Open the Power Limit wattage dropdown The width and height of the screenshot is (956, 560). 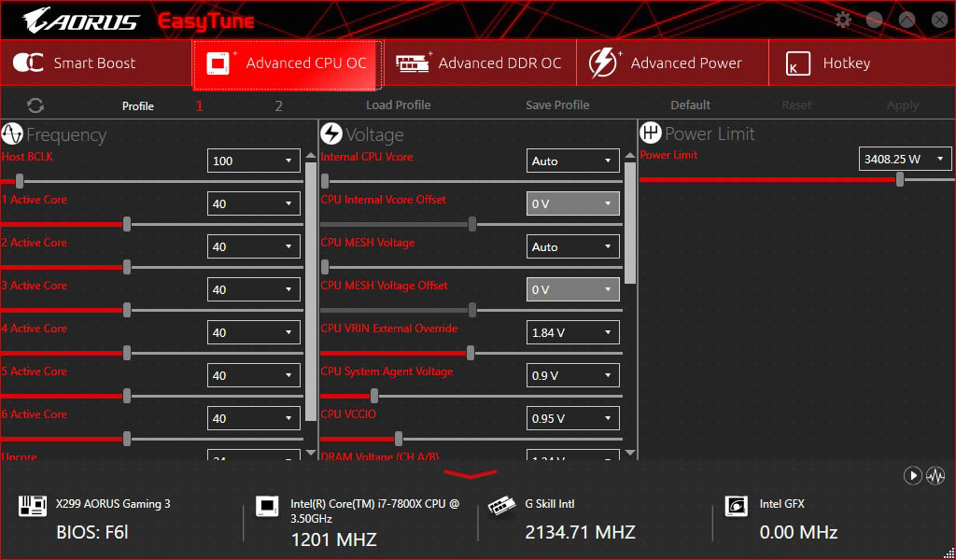(905, 159)
